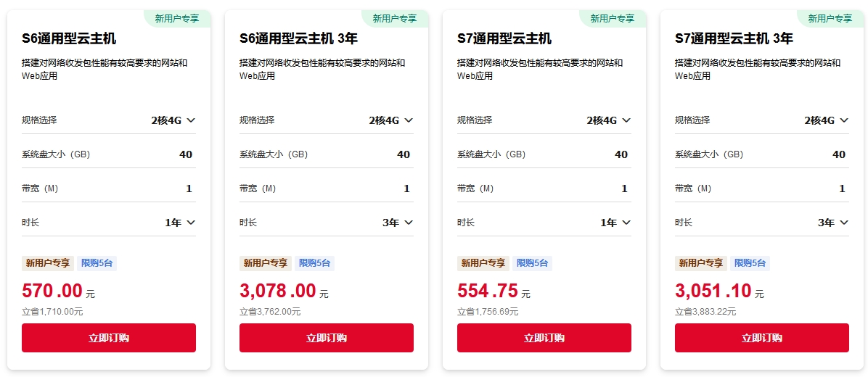Click orange 新用户专享 tag on S7 1-year card
The image size is (868, 377).
[x=483, y=263]
